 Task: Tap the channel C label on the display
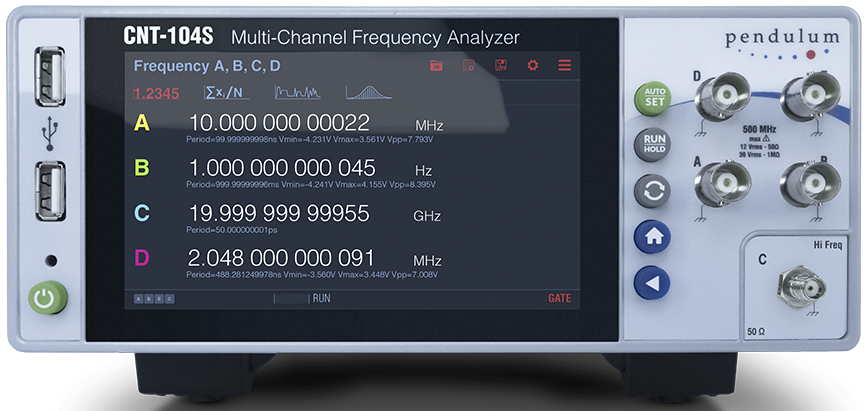(x=142, y=213)
